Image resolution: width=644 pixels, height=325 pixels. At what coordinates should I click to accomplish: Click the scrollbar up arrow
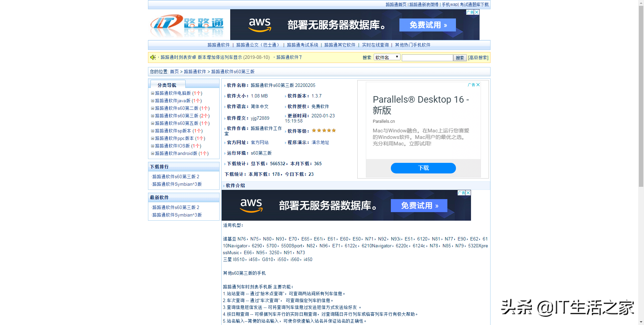(x=641, y=3)
